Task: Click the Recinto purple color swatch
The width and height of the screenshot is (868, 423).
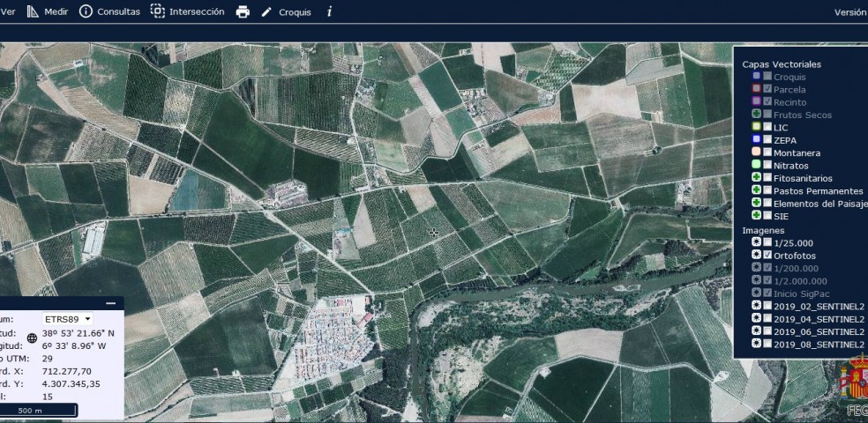Action: [756, 101]
